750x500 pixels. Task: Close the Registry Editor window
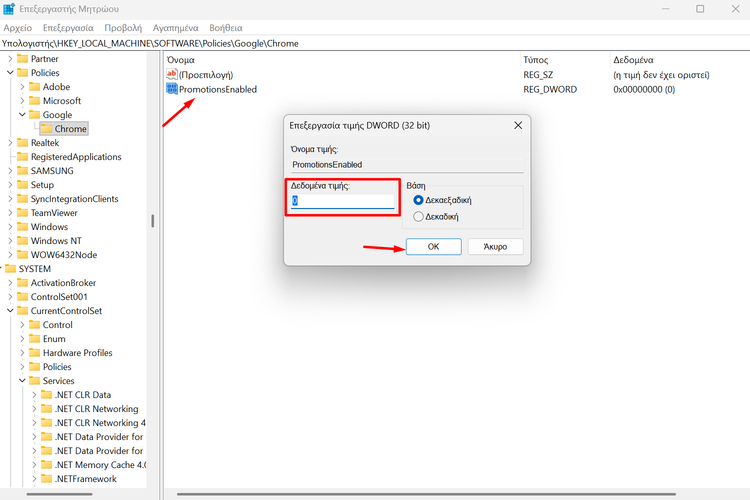click(x=736, y=9)
